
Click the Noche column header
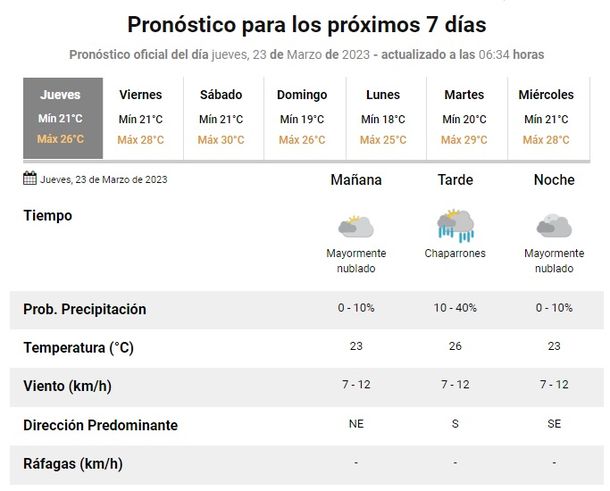pos(554,180)
